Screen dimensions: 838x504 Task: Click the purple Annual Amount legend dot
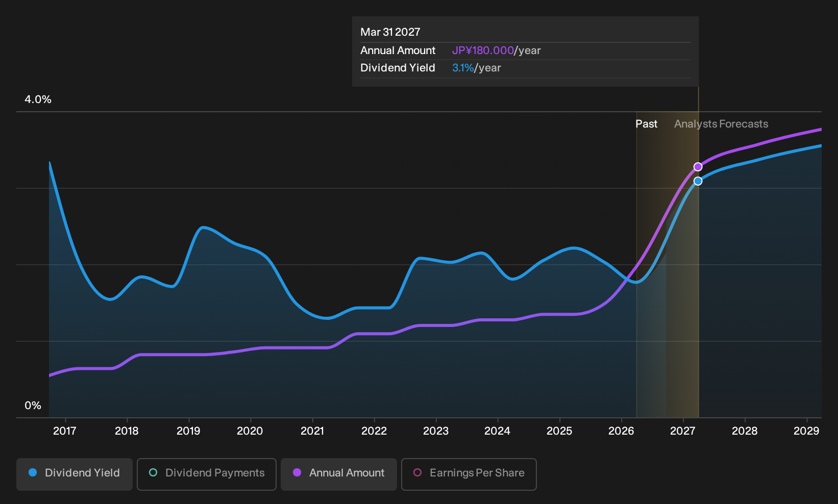[x=297, y=472]
